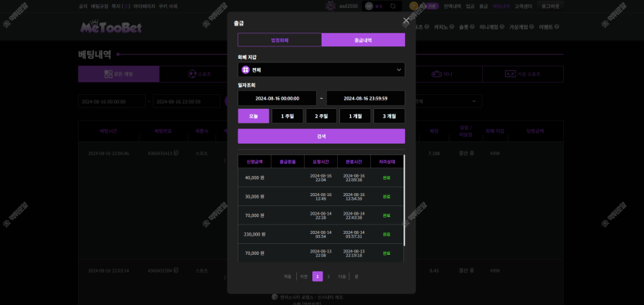Switch to the 출금내역 tab
The height and width of the screenshot is (305, 644).
(363, 40)
